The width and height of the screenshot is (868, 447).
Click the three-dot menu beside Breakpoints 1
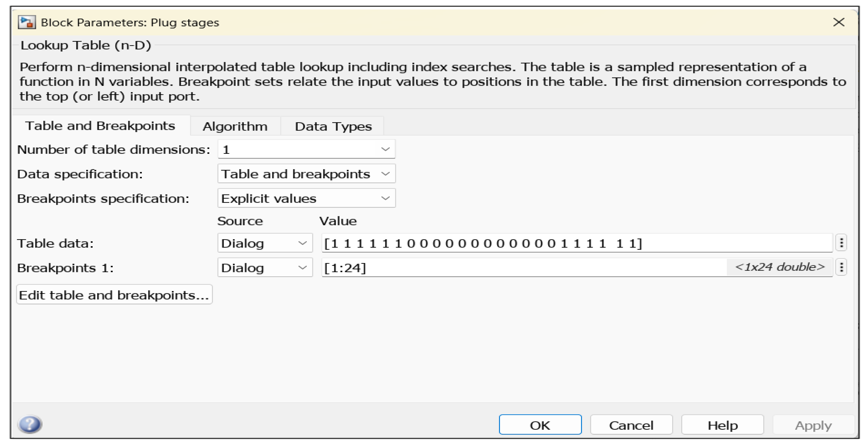click(841, 268)
